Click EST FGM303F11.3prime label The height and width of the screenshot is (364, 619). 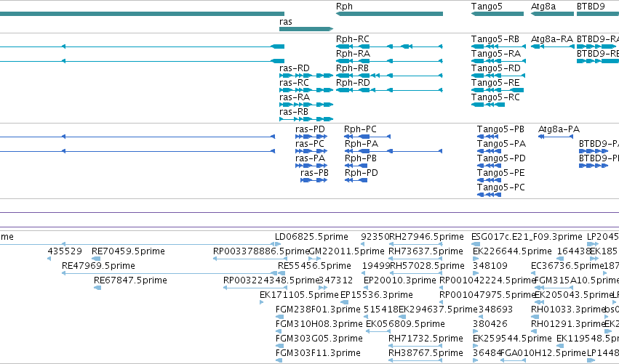(x=318, y=353)
